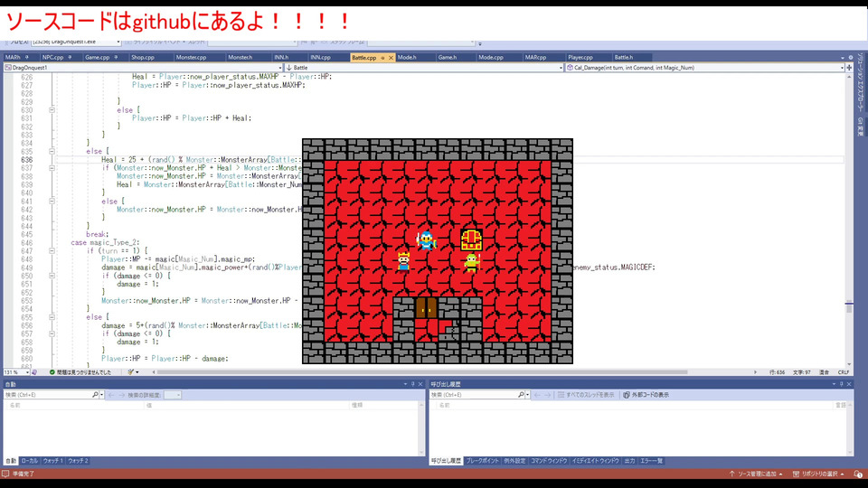Click the editor vertical scrollbar thumb
This screenshot has height=488, width=868.
point(849,307)
